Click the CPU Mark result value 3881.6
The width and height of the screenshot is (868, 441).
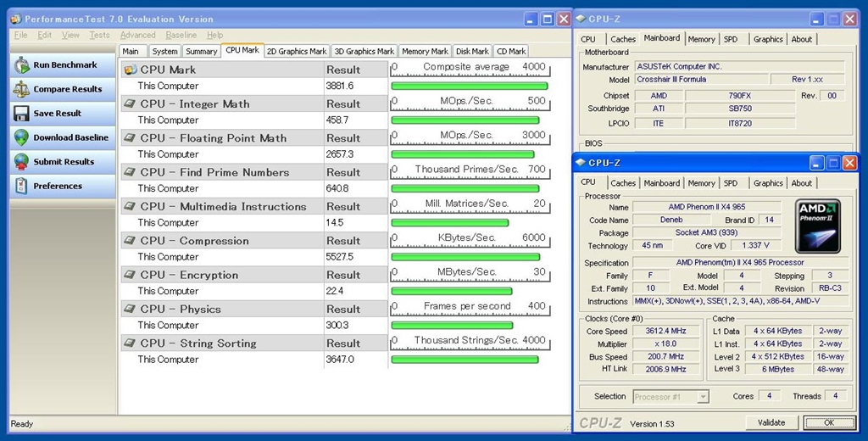339,86
